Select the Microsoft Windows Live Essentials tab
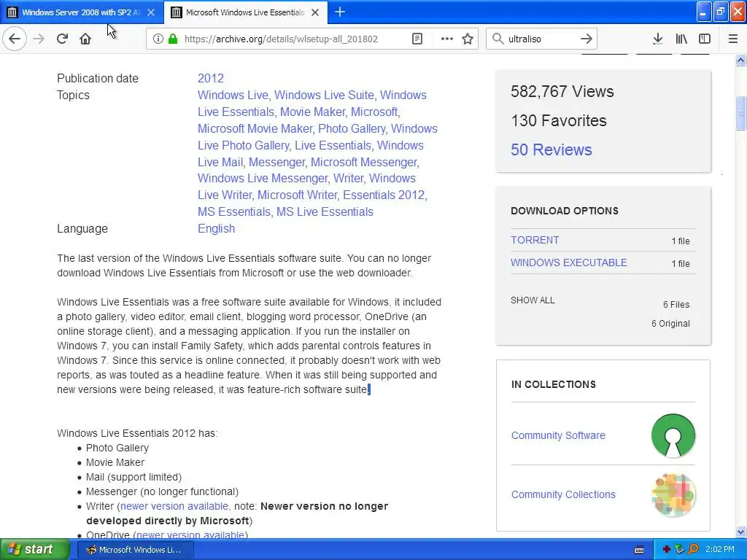 245,12
